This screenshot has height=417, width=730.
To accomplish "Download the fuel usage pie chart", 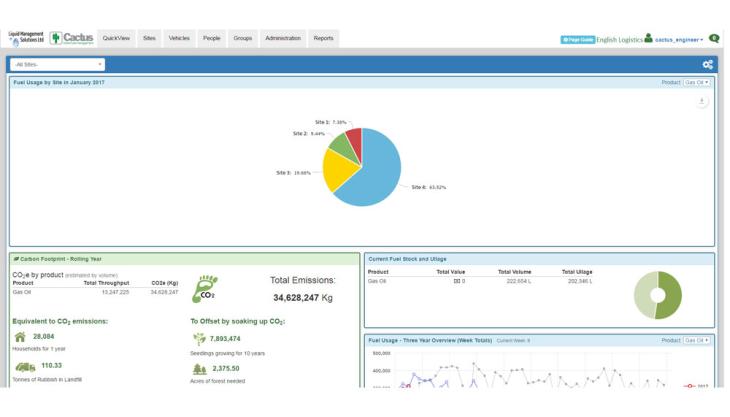I will pos(702,101).
